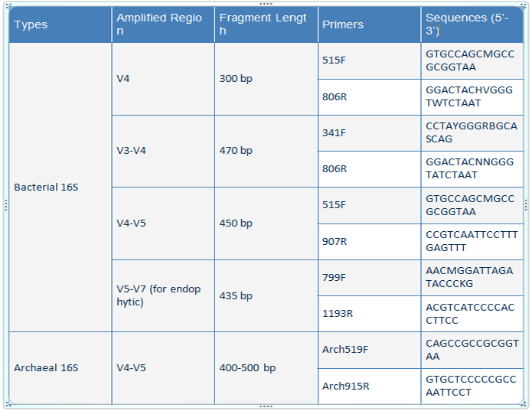The image size is (532, 411).
Task: Select the Amplified Region header cell
Action: 162,24
